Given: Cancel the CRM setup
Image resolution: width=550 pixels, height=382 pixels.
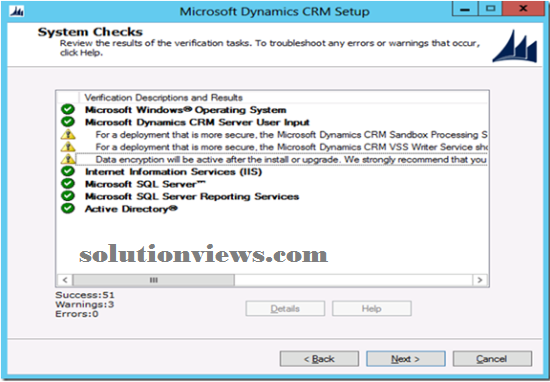Looking at the screenshot, I should tap(492, 359).
